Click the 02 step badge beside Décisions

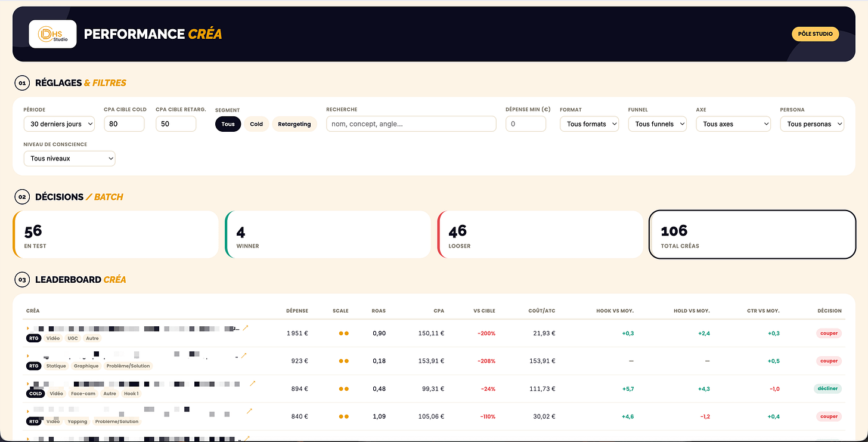22,197
